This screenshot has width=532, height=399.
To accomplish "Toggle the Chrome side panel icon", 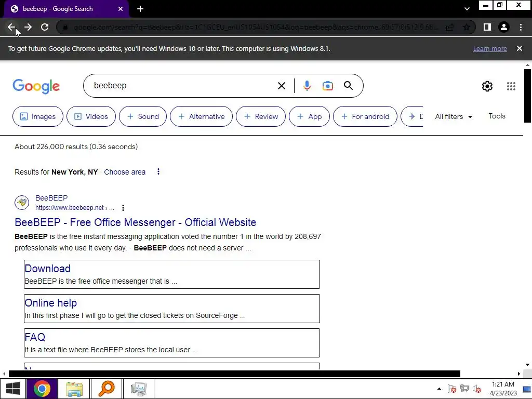I will (487, 27).
